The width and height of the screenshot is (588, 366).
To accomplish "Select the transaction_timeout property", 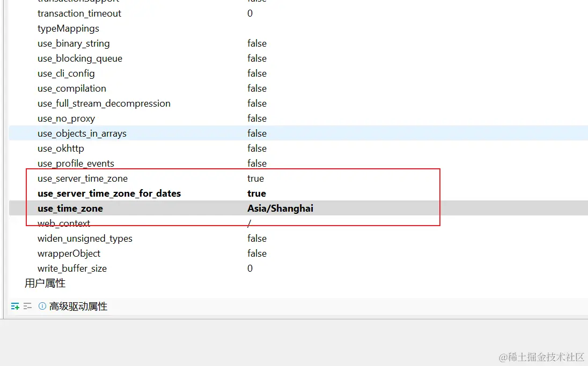I will coord(79,13).
